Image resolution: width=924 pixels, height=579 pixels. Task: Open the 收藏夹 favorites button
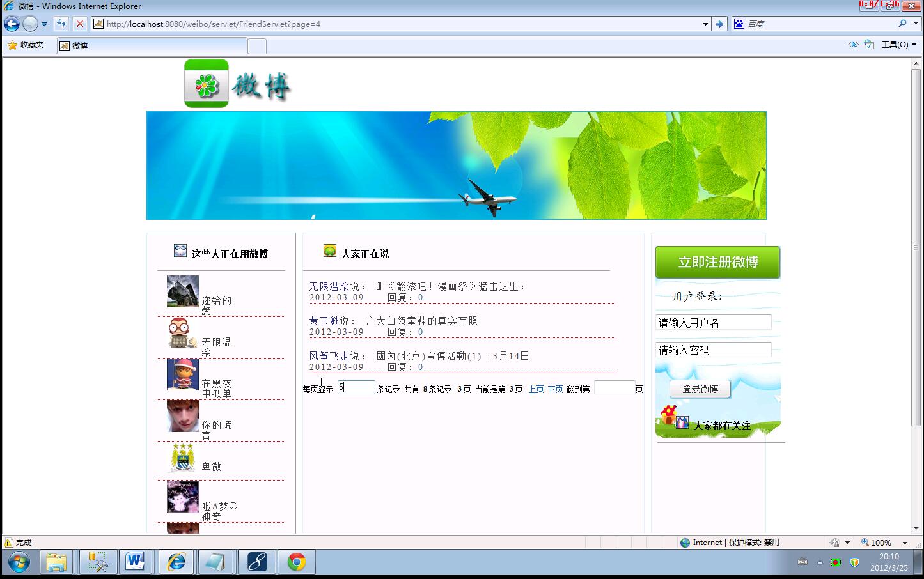coord(26,45)
